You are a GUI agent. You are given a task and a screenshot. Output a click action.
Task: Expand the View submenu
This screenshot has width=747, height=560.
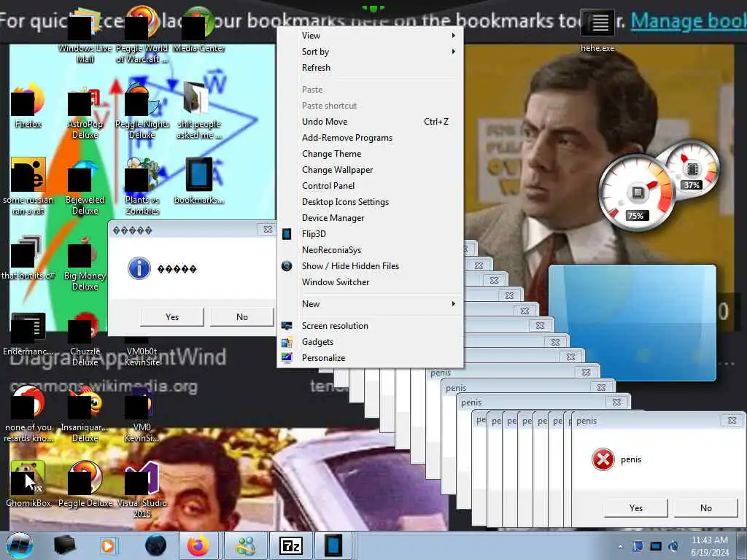pyautogui.click(x=371, y=35)
